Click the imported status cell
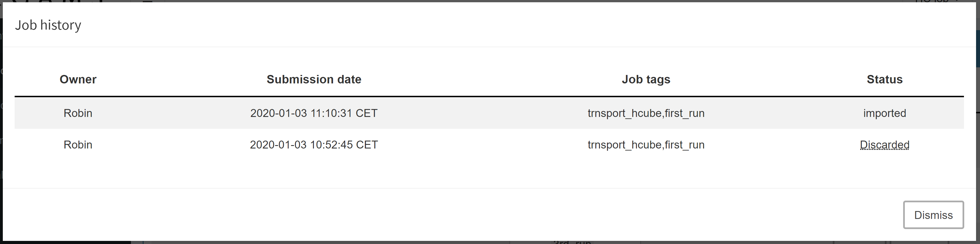Viewport: 980px width, 244px height. [885, 114]
